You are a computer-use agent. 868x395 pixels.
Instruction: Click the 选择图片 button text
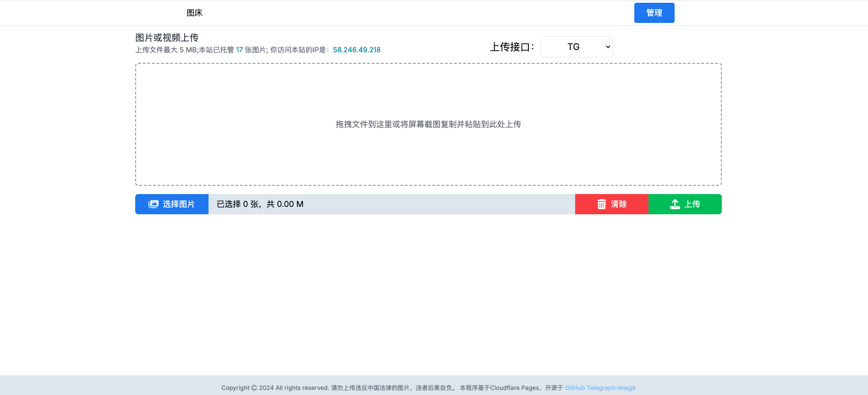pyautogui.click(x=179, y=204)
